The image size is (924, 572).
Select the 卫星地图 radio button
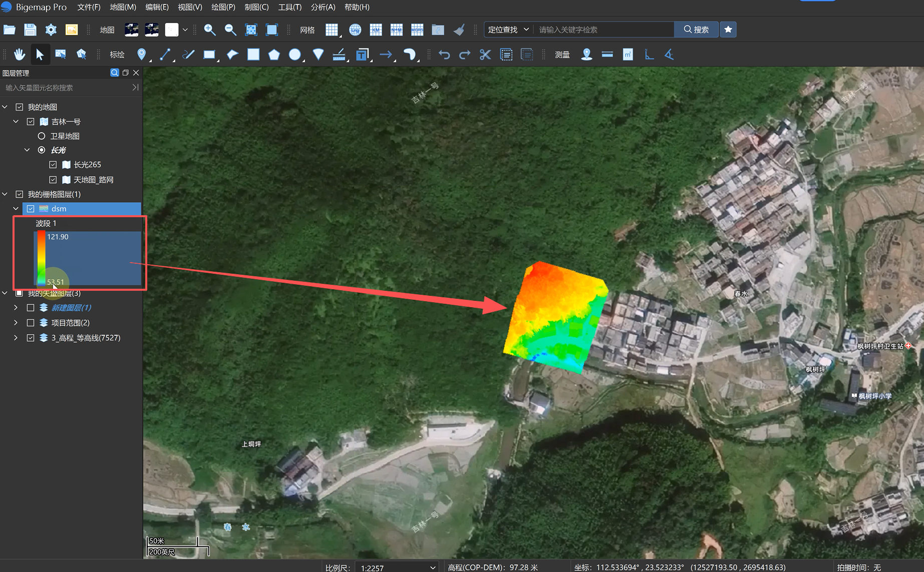42,136
